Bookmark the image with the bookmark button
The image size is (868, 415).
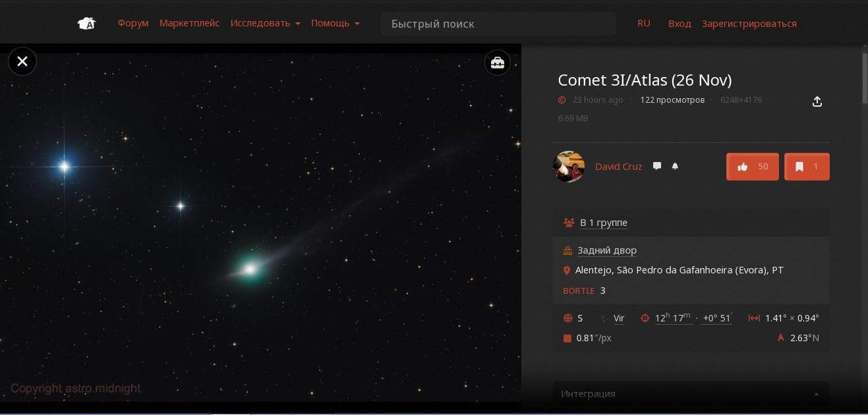click(x=807, y=167)
